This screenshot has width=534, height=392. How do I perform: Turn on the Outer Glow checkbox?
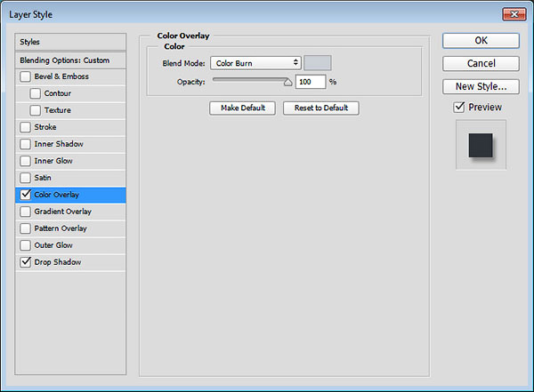(25, 245)
